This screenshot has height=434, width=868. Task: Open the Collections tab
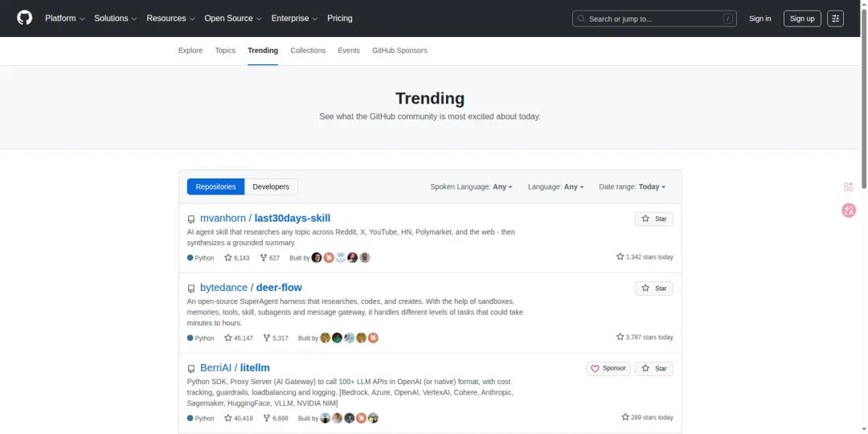click(308, 51)
